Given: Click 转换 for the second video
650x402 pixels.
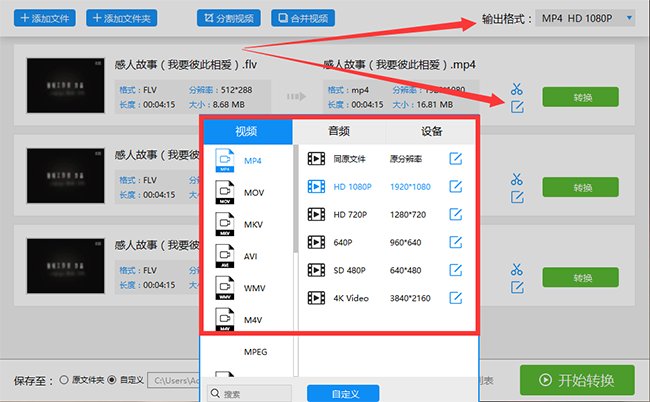Looking at the screenshot, I should (x=580, y=187).
